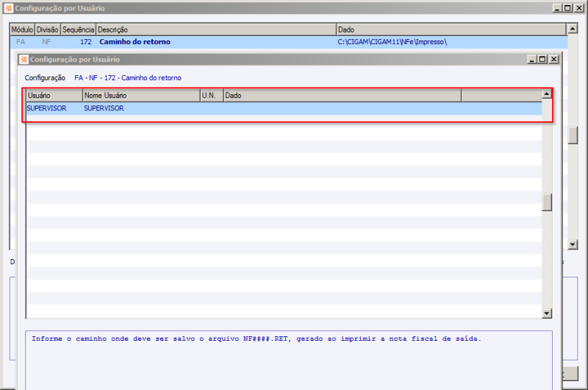Minimize the inner Configuração por Usuário window
The width and height of the screenshot is (588, 390).
point(531,60)
